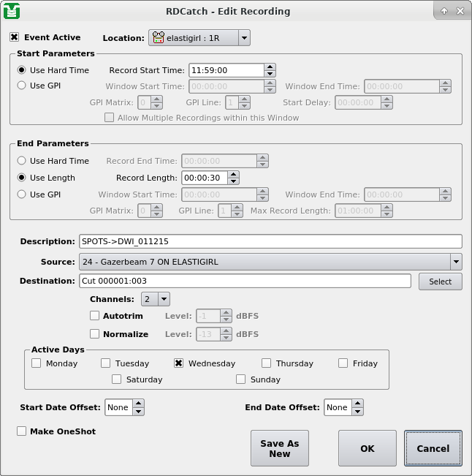The image size is (472, 476).
Task: Decrease Record Length with down arrow
Action: click(233, 181)
